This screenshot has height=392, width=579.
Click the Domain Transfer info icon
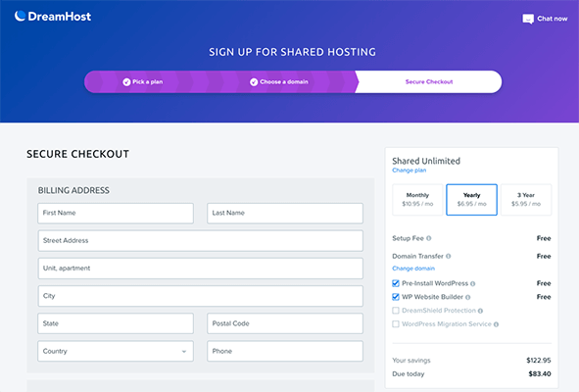449,256
